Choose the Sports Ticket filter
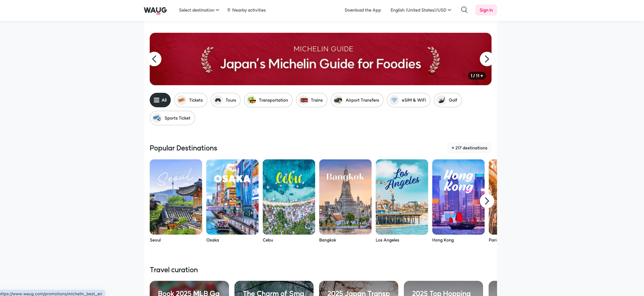Image resolution: width=644 pixels, height=296 pixels. [172, 118]
